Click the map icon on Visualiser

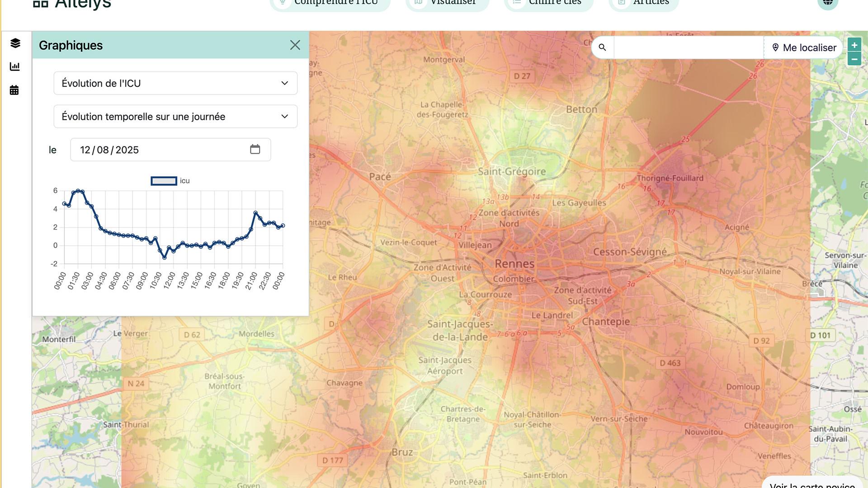pyautogui.click(x=418, y=2)
